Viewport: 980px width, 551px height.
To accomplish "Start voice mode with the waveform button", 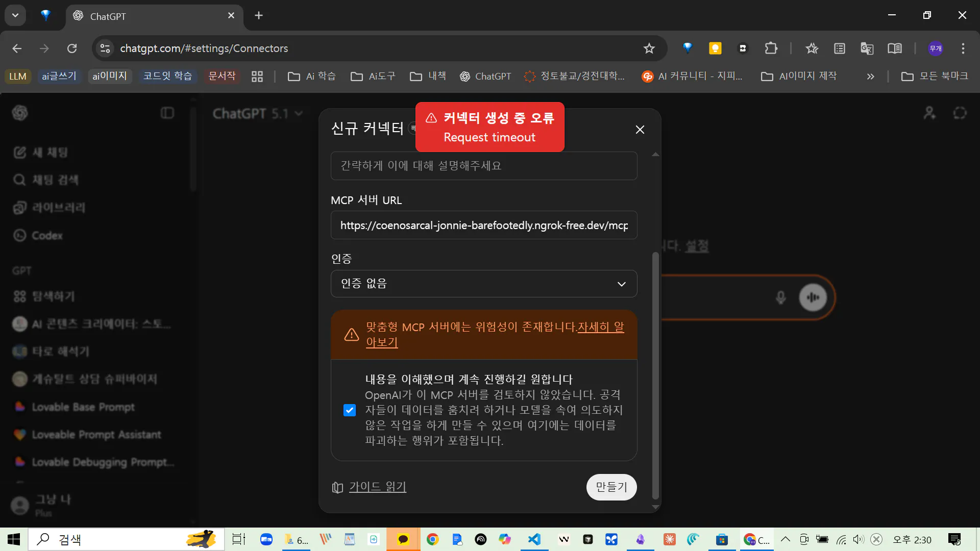I will point(813,297).
